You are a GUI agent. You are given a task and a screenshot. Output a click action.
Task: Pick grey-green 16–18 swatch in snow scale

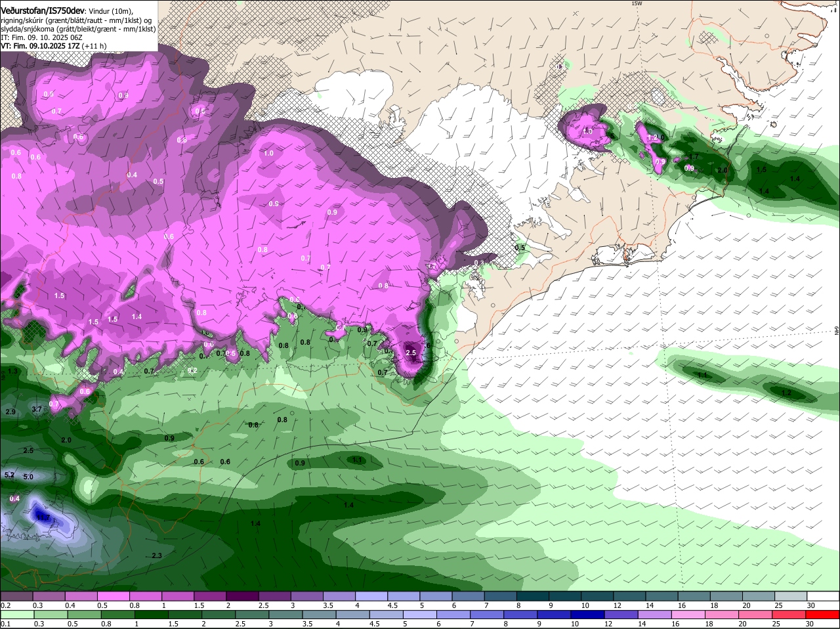pyautogui.click(x=695, y=596)
